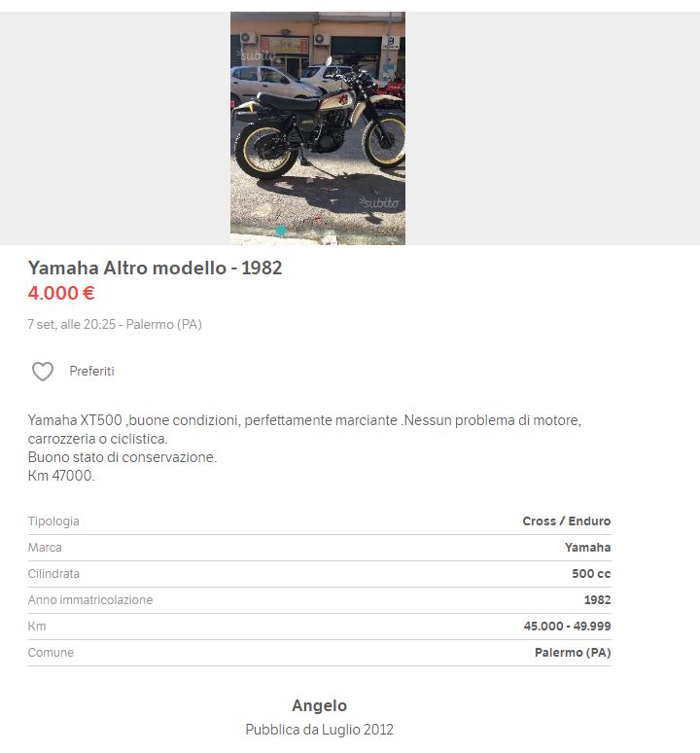Click the listing title Yamaha Altro modello - 1982
Viewport: 700px width, 753px height.
[x=155, y=268]
